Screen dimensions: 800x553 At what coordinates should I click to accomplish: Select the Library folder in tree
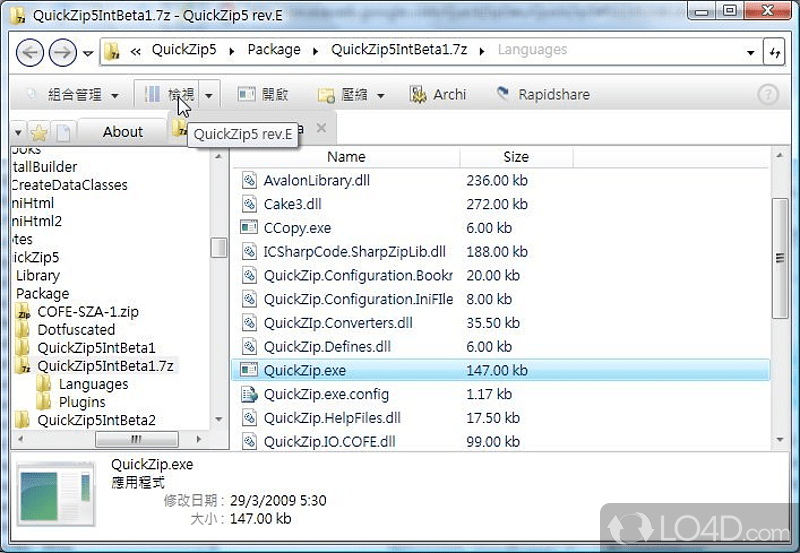click(x=38, y=275)
